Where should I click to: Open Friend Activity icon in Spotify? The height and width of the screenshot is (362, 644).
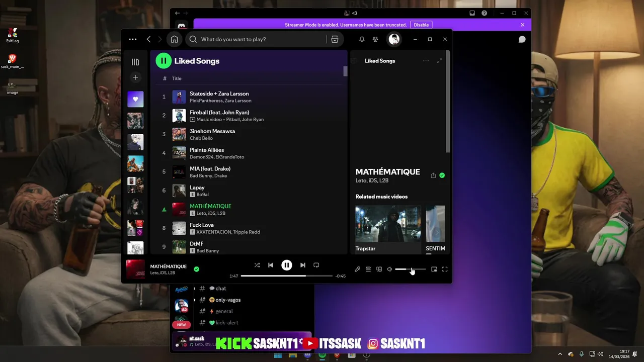click(375, 39)
